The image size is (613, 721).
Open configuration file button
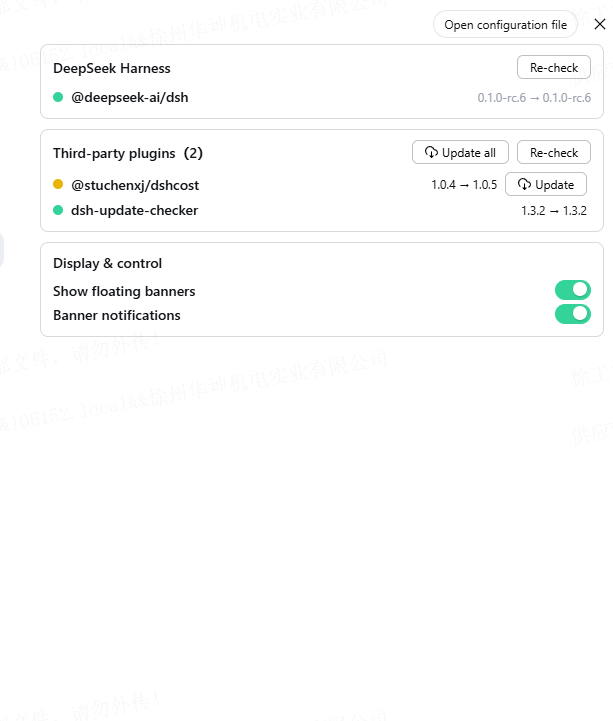coord(505,25)
